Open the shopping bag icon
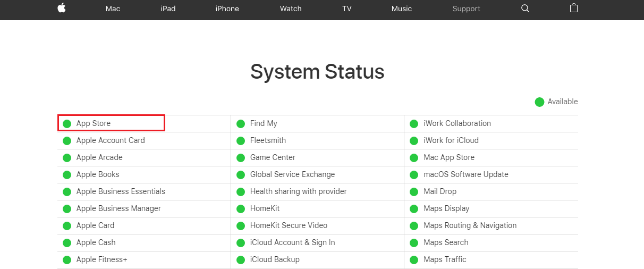 573,9
